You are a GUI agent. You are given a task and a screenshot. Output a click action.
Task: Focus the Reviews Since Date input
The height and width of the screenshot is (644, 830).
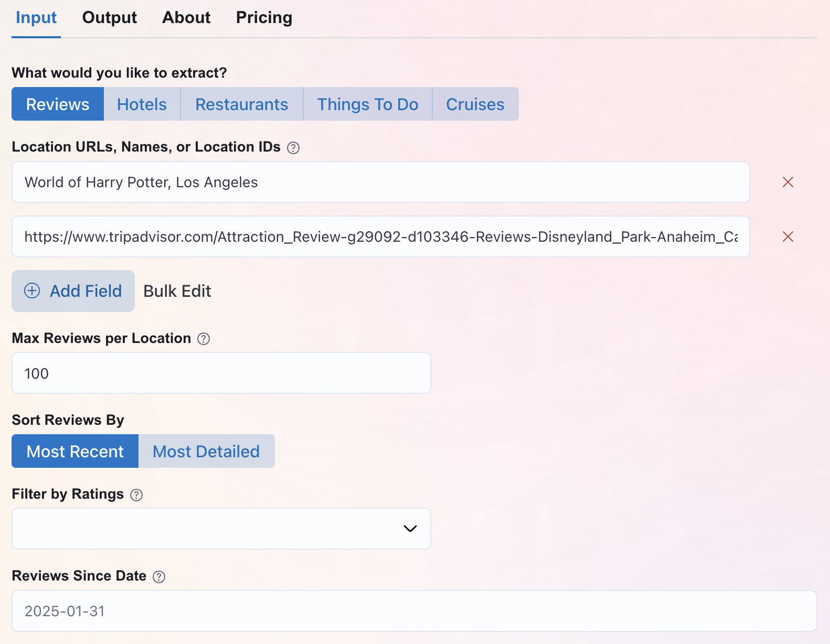pyautogui.click(x=414, y=611)
